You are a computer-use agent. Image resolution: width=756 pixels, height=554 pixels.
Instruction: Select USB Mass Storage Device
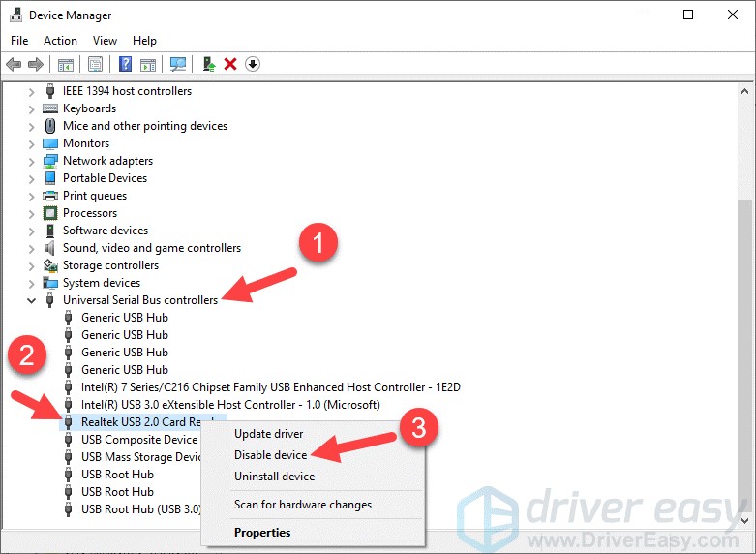coord(140,457)
